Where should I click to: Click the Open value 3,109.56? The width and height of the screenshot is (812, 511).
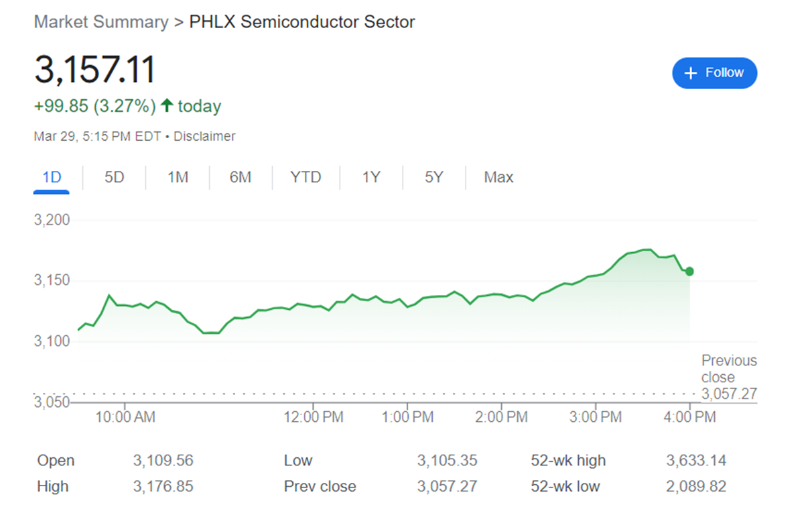point(163,461)
